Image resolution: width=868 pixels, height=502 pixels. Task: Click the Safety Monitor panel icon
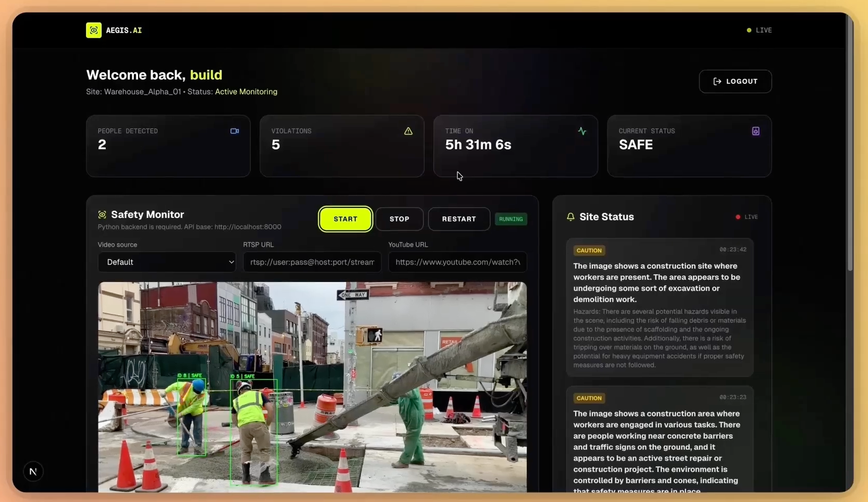click(x=102, y=214)
